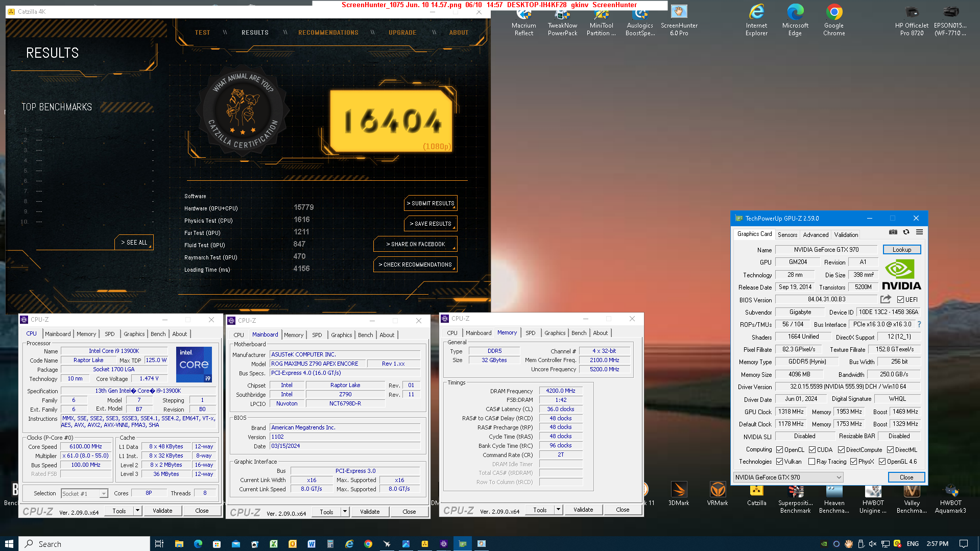This screenshot has width=980, height=551.
Task: Click SHARE ON FACEBOOK button
Action: [x=415, y=244]
